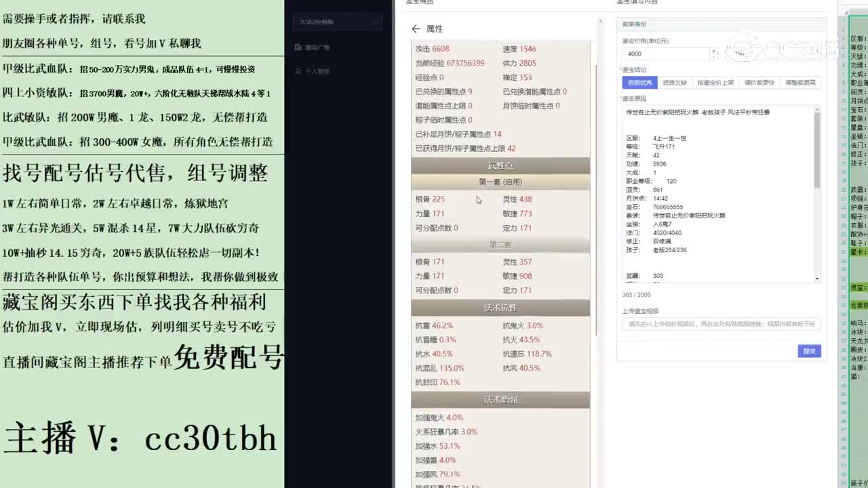Image resolution: width=868 pixels, height=488 pixels.
Task: Click the 加强水 53.1% entry
Action: (x=437, y=446)
